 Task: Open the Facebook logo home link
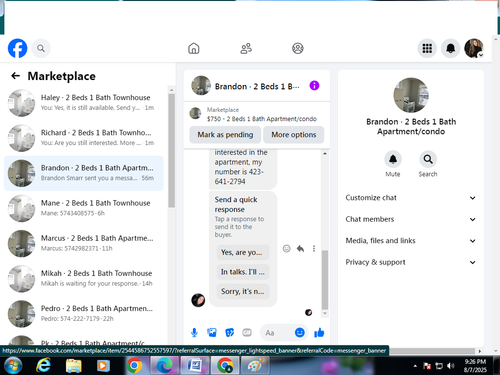(x=17, y=48)
